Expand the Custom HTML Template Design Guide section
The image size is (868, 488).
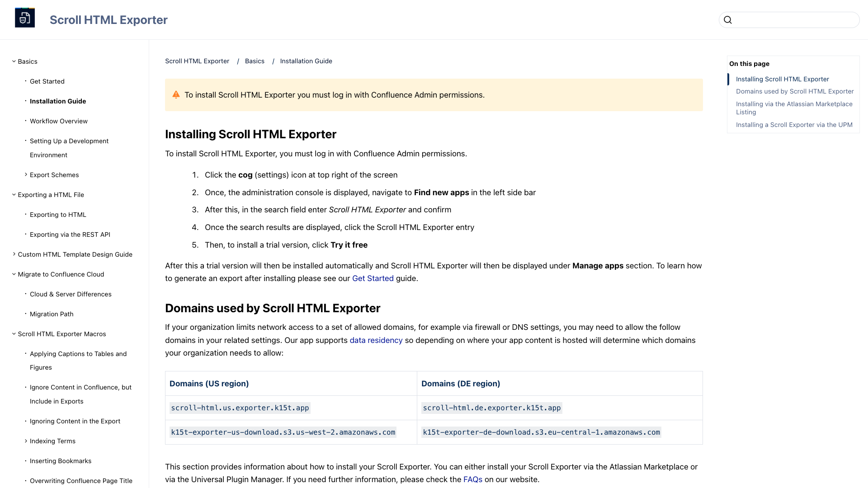[14, 254]
